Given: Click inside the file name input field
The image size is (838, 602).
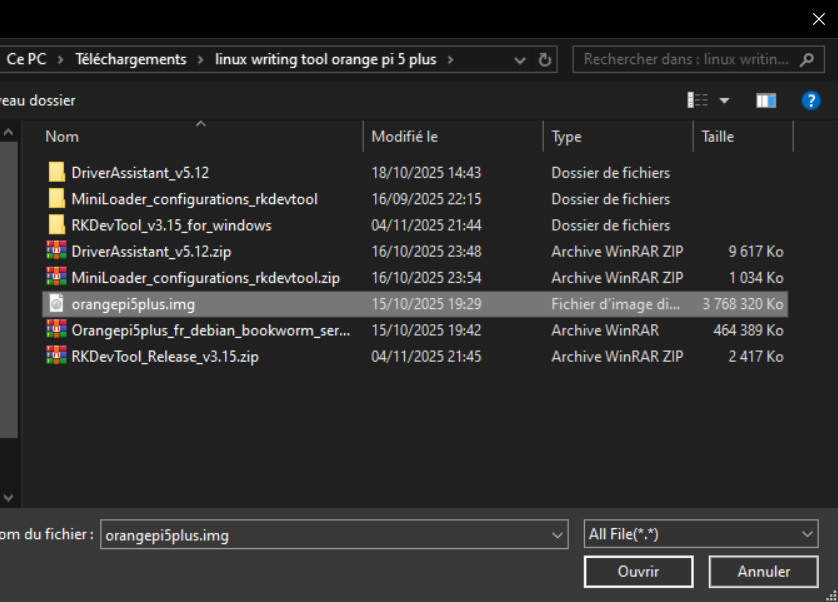Looking at the screenshot, I should pyautogui.click(x=300, y=534).
